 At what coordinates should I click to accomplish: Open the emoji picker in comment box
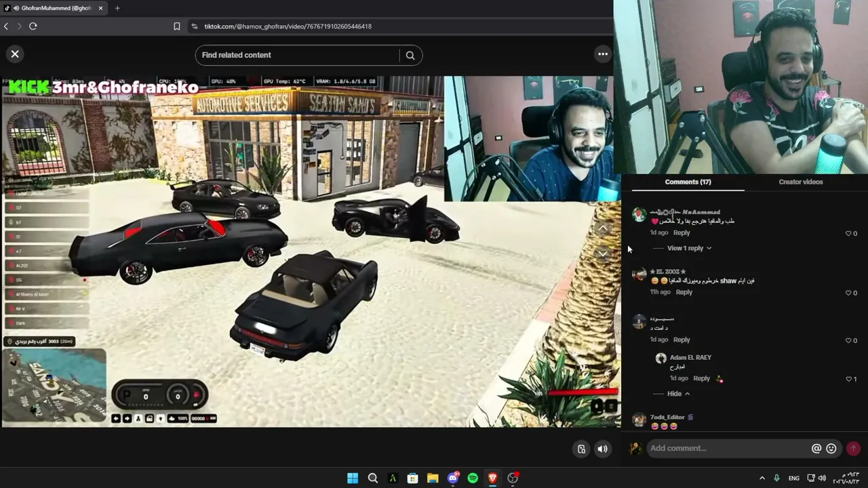831,448
